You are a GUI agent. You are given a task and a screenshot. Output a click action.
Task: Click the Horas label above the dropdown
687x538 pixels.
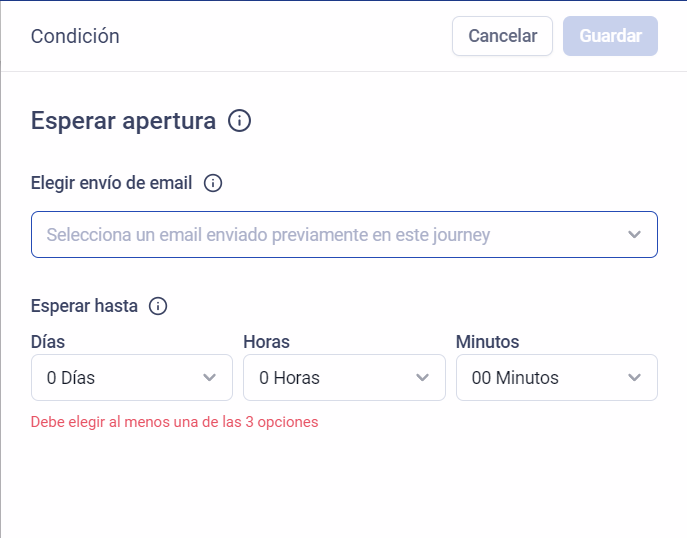tap(266, 342)
